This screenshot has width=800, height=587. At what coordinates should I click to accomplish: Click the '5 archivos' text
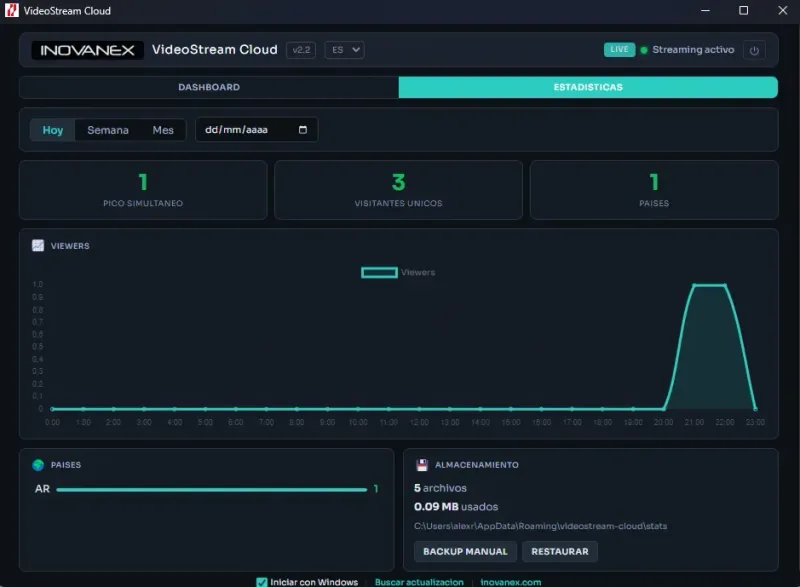(x=440, y=488)
